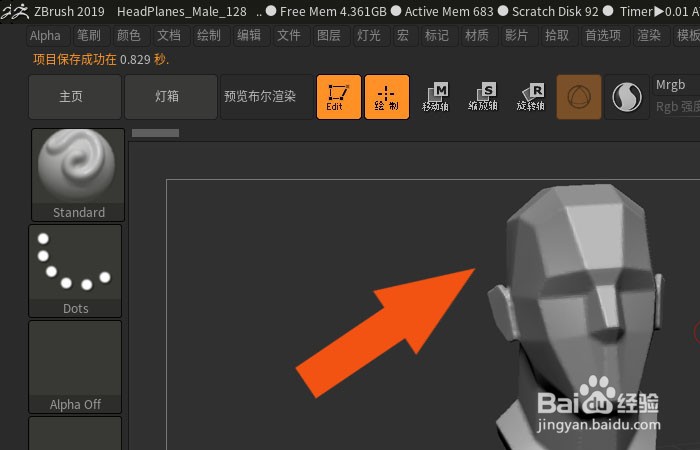Open the 宏 (Macro) menu
Viewport: 700px width, 450px height.
[403, 36]
